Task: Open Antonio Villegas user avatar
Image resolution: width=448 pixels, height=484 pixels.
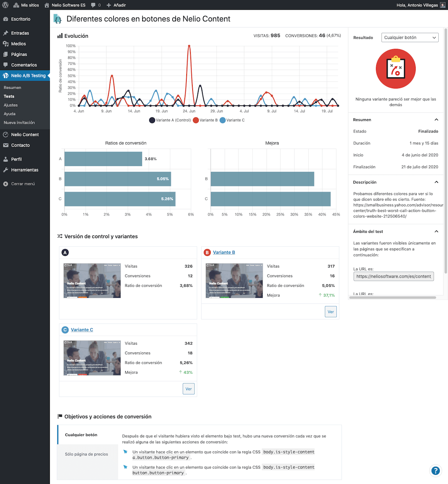Action: [x=443, y=5]
